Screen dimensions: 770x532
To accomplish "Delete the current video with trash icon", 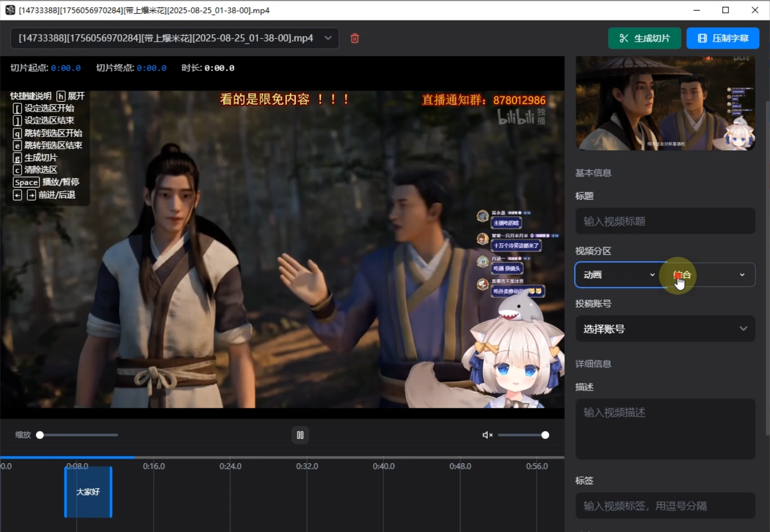I will coord(355,38).
